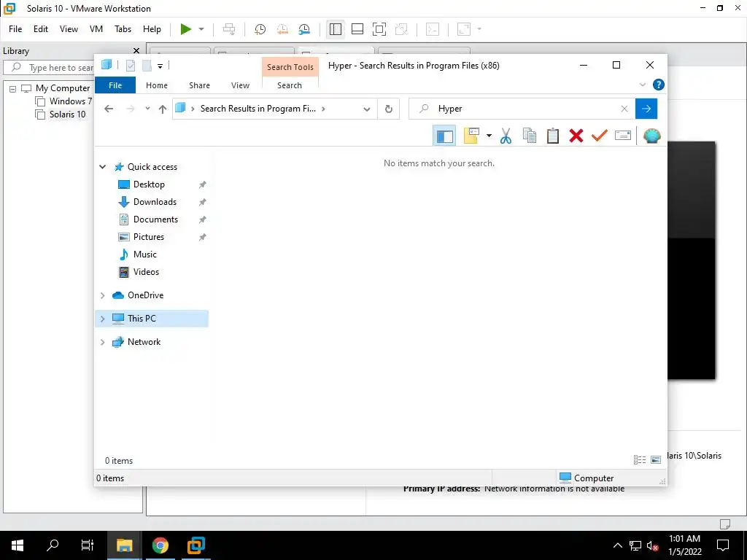Open Customize Quick Access Toolbar dropdown
This screenshot has width=747, height=560.
(160, 66)
